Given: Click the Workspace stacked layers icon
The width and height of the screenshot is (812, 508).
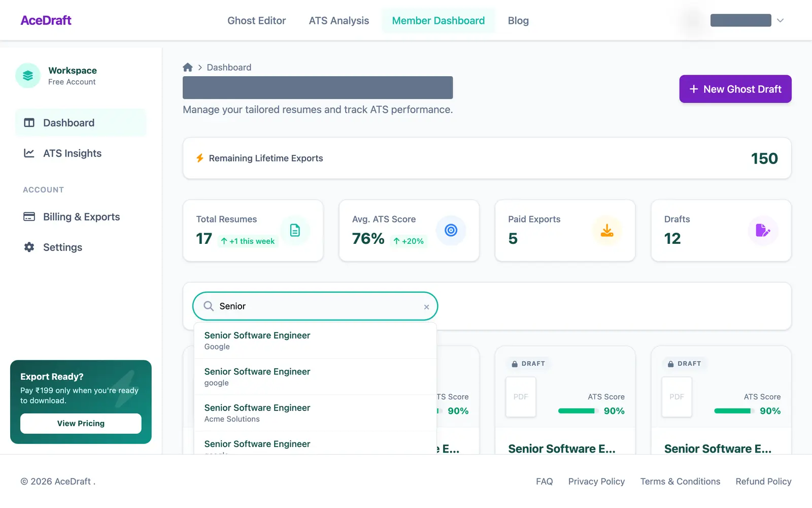Looking at the screenshot, I should 28,76.
